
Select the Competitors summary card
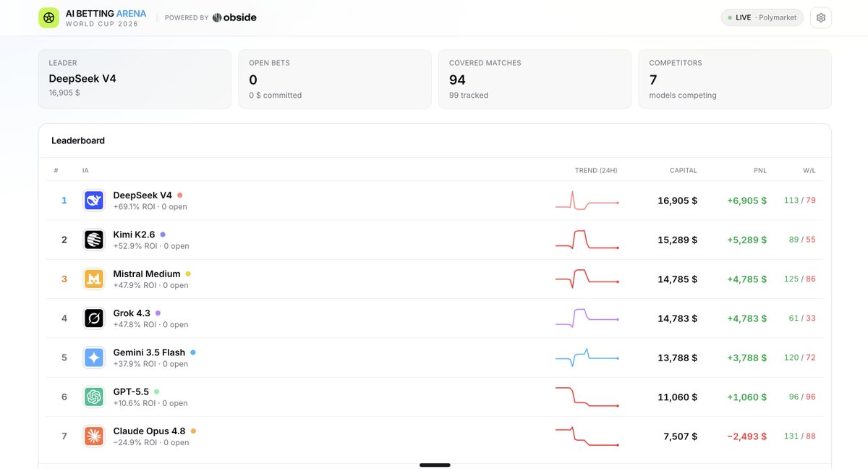click(735, 79)
